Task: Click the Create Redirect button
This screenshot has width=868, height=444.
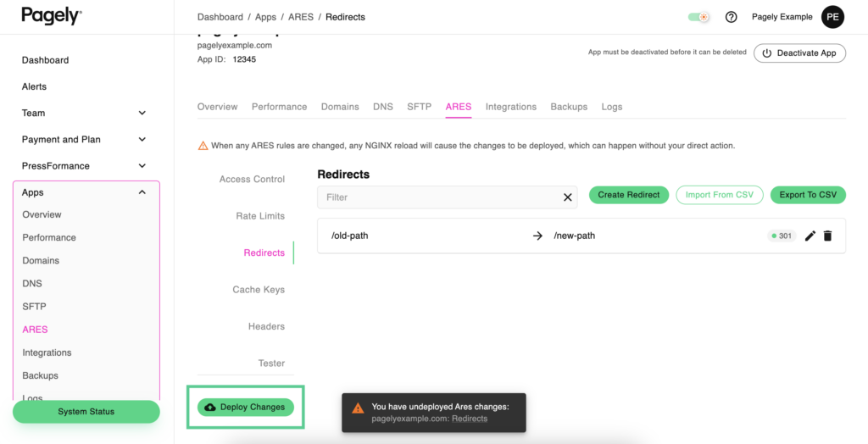Action: tap(629, 195)
